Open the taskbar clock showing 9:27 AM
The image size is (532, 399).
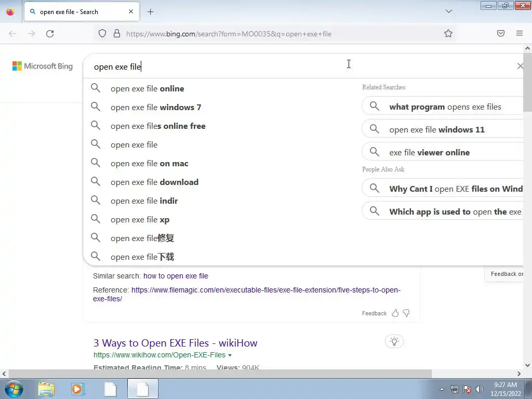pyautogui.click(x=506, y=389)
